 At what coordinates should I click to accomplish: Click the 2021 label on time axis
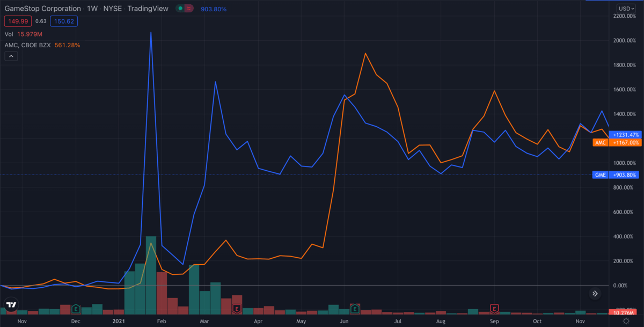click(x=119, y=321)
